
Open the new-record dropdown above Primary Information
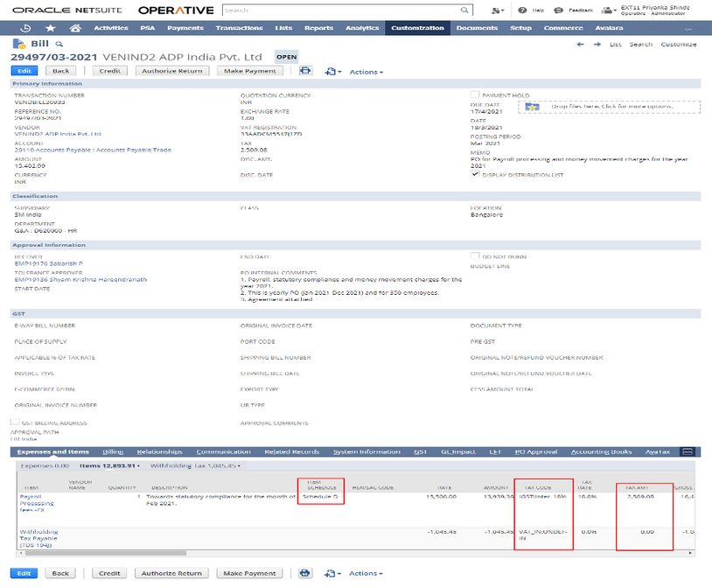point(333,72)
